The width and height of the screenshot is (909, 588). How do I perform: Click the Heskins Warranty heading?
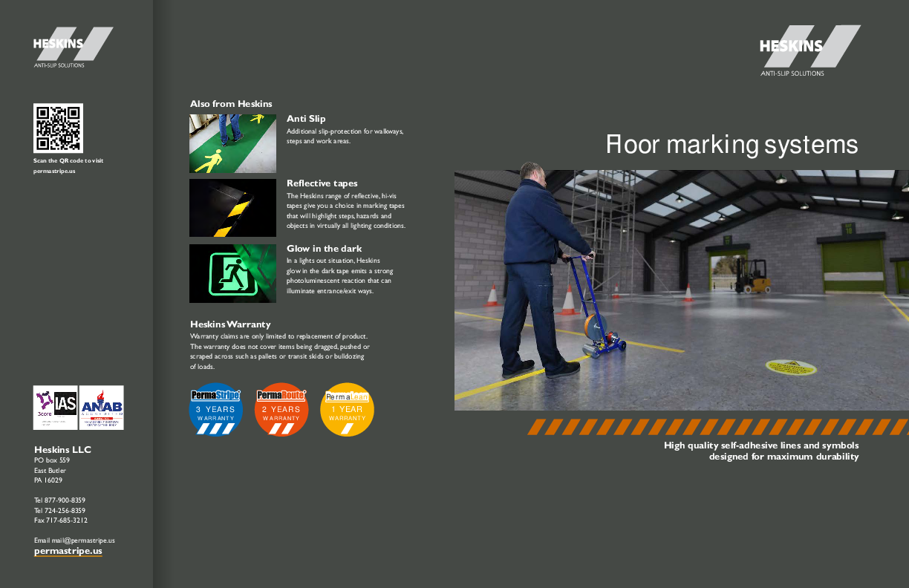coord(230,324)
